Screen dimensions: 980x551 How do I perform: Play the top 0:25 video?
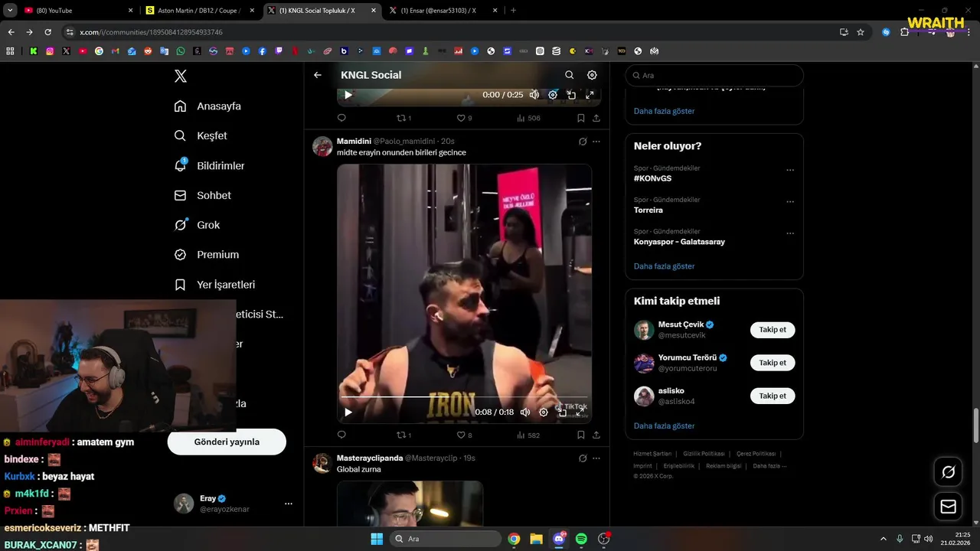tap(348, 95)
